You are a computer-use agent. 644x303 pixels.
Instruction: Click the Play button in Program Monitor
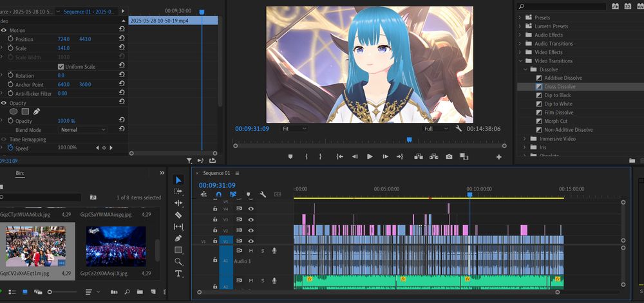tap(370, 156)
